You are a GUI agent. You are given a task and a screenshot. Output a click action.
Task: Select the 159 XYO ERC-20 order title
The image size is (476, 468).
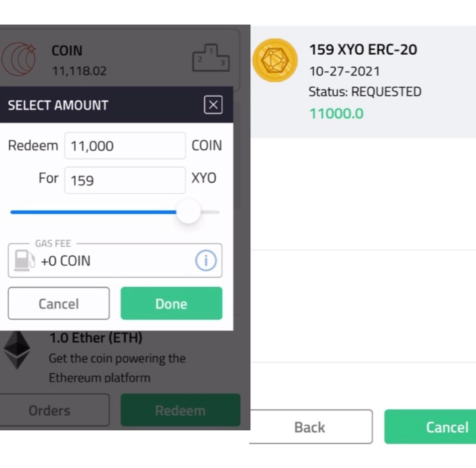tap(363, 50)
